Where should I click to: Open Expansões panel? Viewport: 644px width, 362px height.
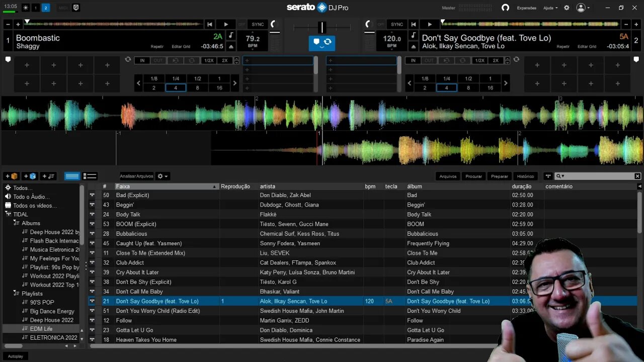[x=527, y=8]
